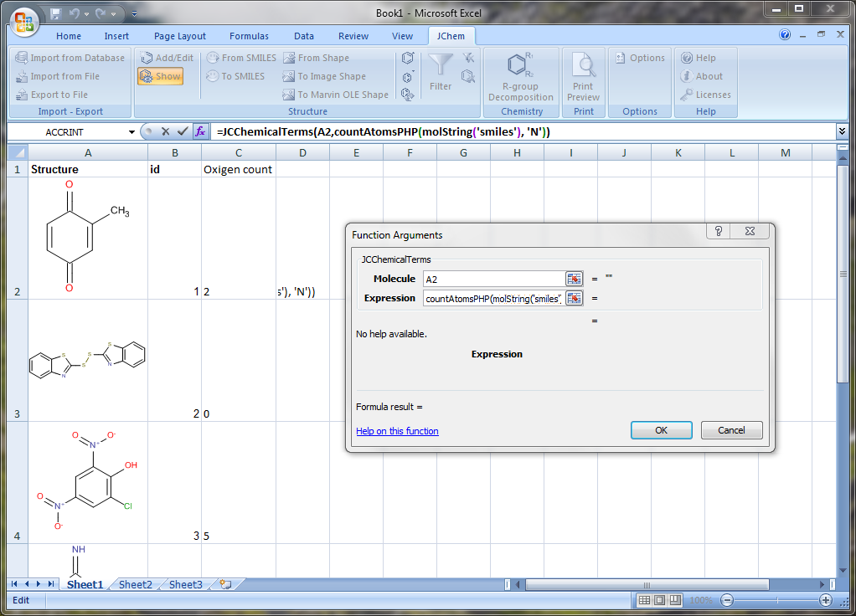The height and width of the screenshot is (616, 856).
Task: Adjust the zoom slider at bottom right
Action: 778,600
